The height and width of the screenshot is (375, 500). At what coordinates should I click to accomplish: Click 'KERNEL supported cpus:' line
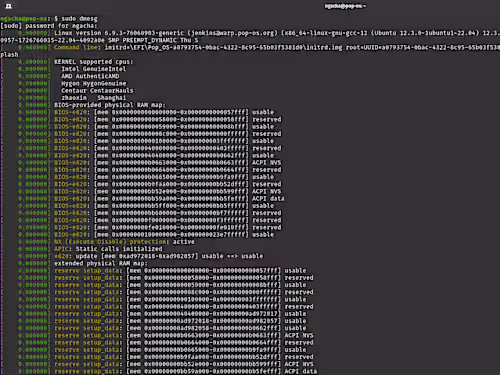click(94, 62)
